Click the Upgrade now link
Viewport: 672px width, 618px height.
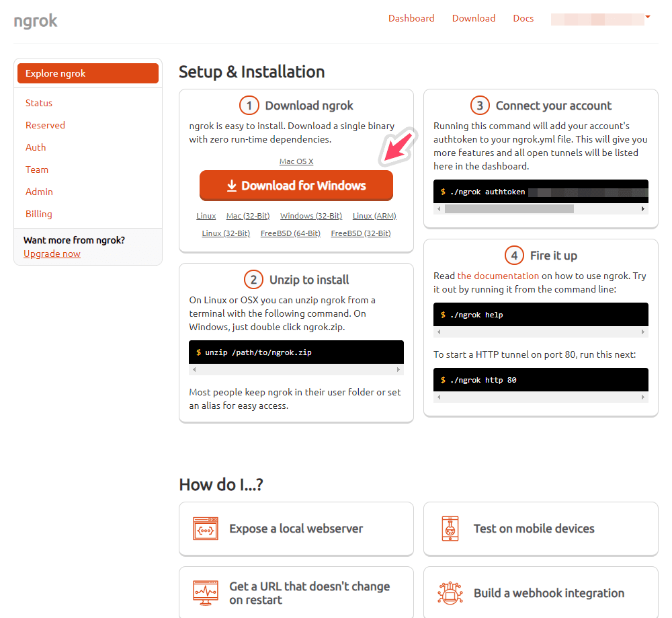click(x=52, y=254)
